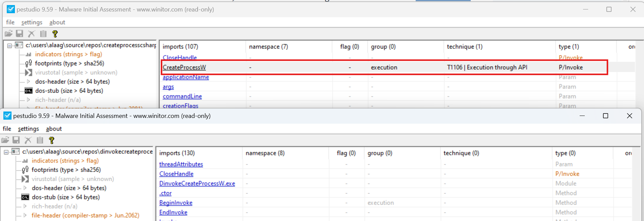
Task: Open the settings menu in the lower window
Action: click(28, 129)
